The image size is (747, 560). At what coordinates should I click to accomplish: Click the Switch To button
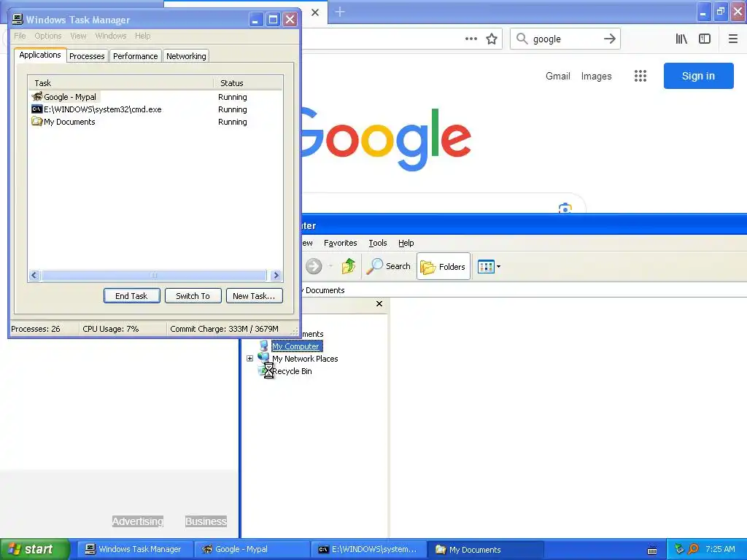(193, 296)
